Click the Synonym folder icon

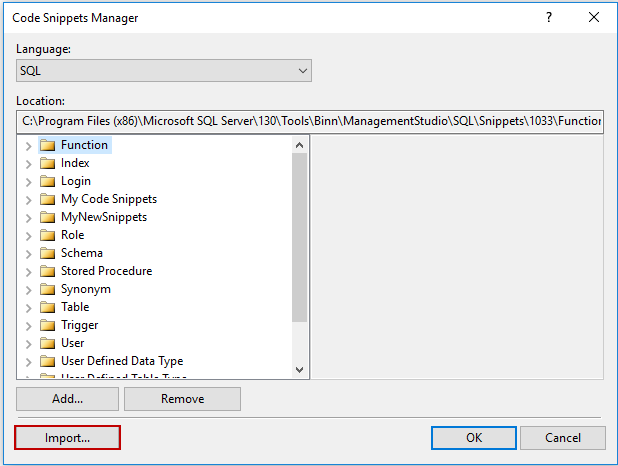(x=47, y=289)
